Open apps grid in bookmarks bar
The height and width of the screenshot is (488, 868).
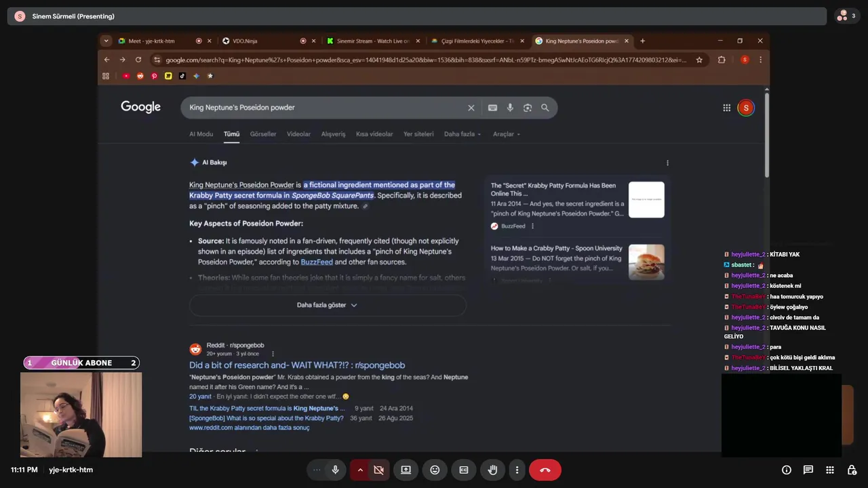(106, 76)
